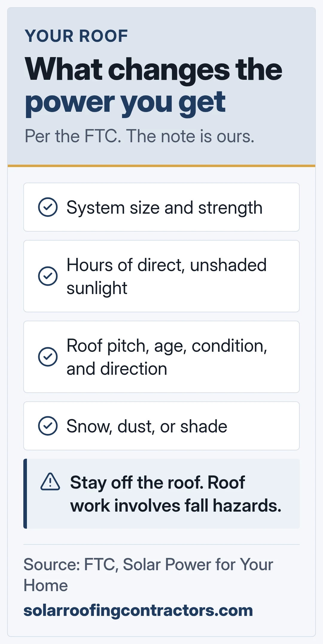Open the solarroofingcontractors.com link

point(138,610)
